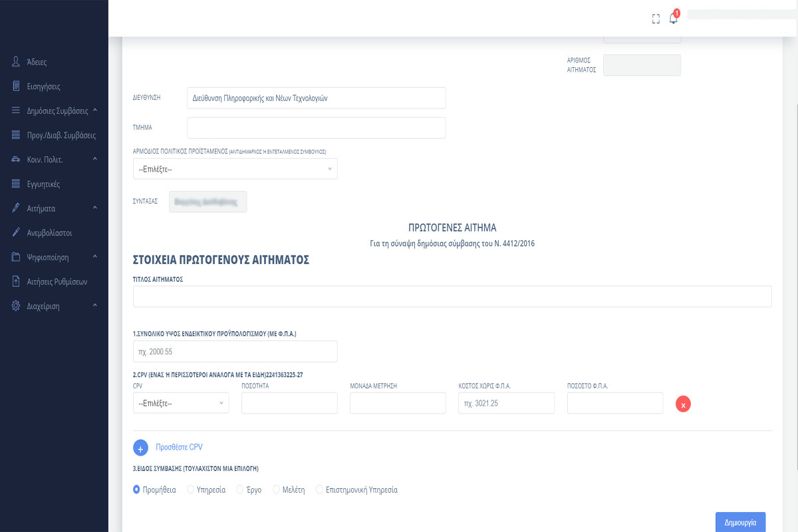Click the Συντάξας name field
Image resolution: width=798 pixels, height=532 pixels.
pos(208,201)
